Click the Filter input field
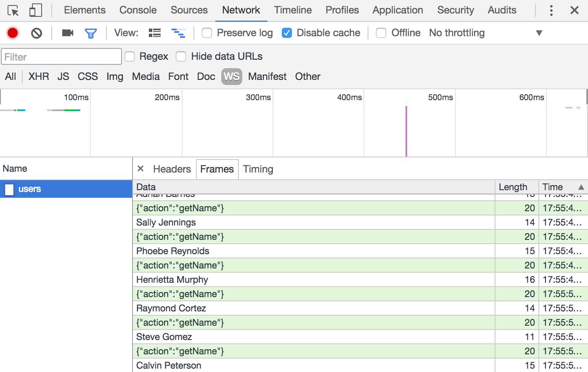Screen dimensions: 588x372 [61, 56]
